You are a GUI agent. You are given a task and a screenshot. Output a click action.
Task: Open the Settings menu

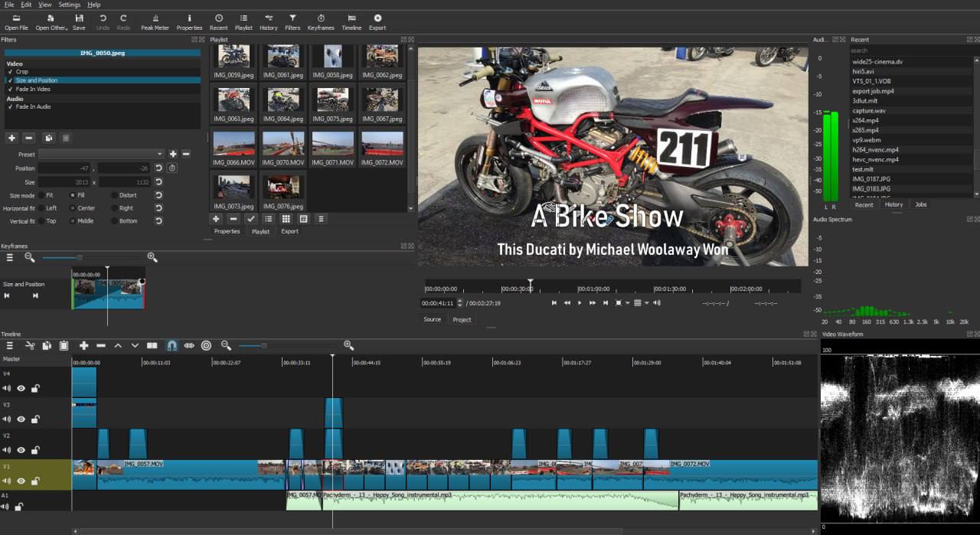click(x=69, y=5)
